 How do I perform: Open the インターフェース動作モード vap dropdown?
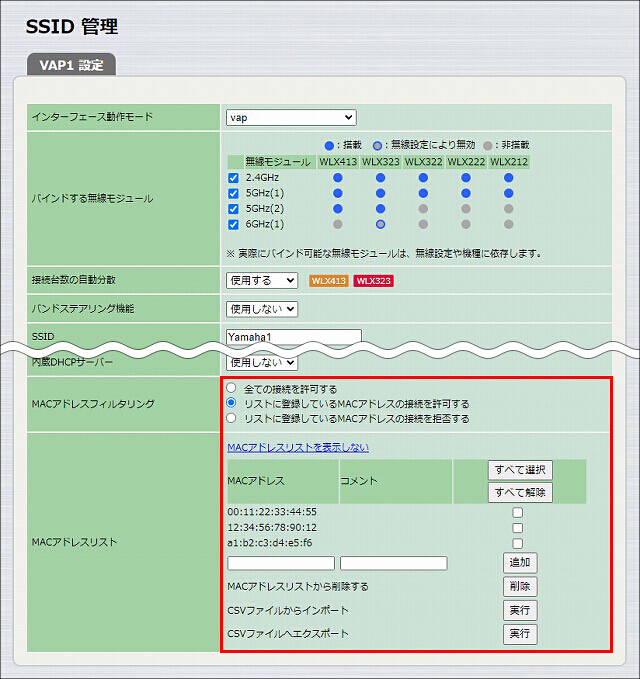[291, 117]
